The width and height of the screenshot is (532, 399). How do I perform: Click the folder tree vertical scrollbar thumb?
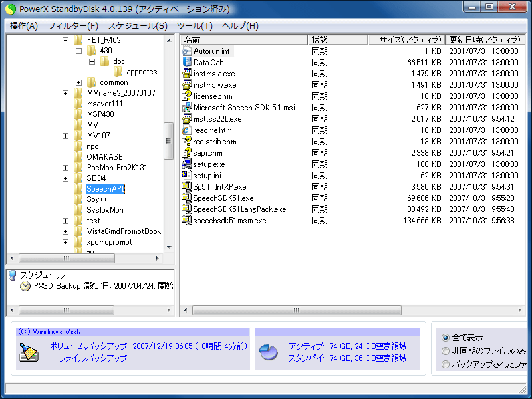tap(169, 141)
